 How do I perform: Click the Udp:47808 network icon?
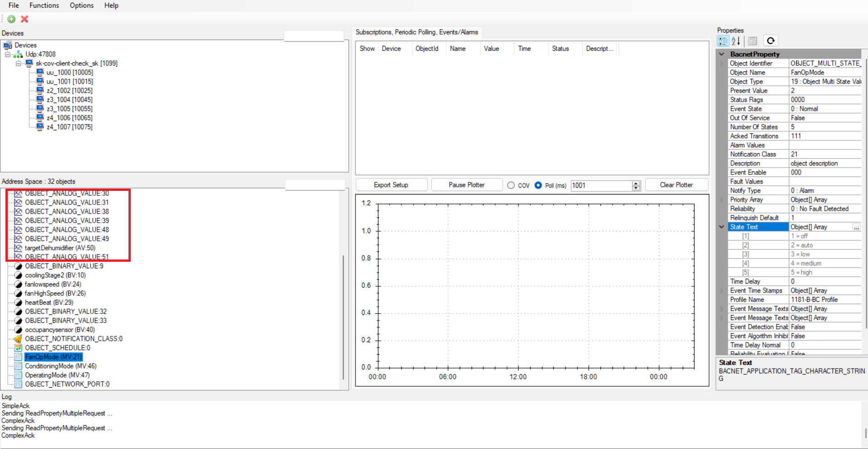tap(18, 54)
